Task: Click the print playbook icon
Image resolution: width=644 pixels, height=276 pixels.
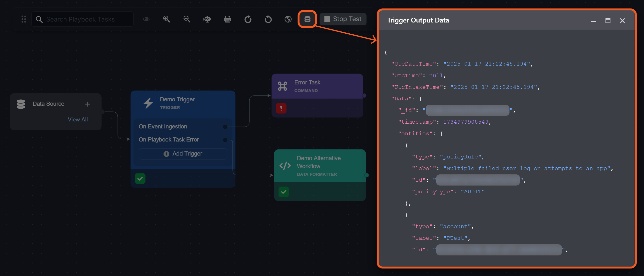Action: (x=227, y=19)
